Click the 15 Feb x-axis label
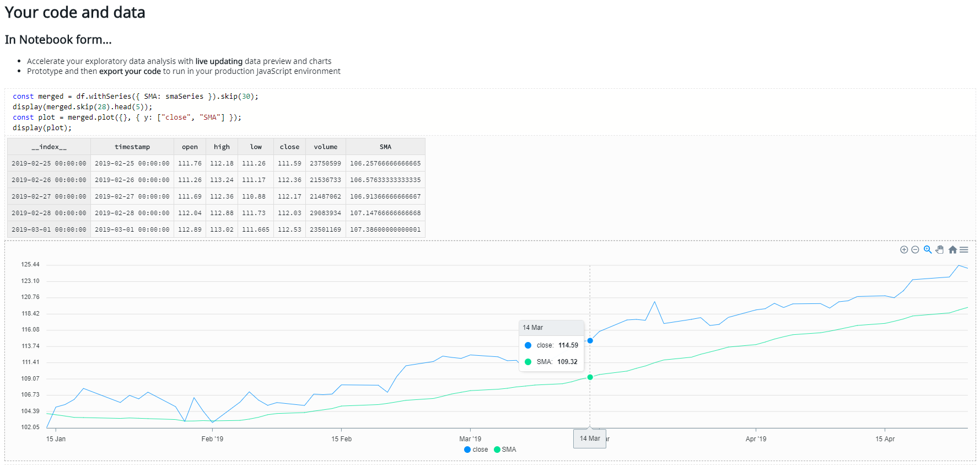The width and height of the screenshot is (980, 465). tap(341, 439)
